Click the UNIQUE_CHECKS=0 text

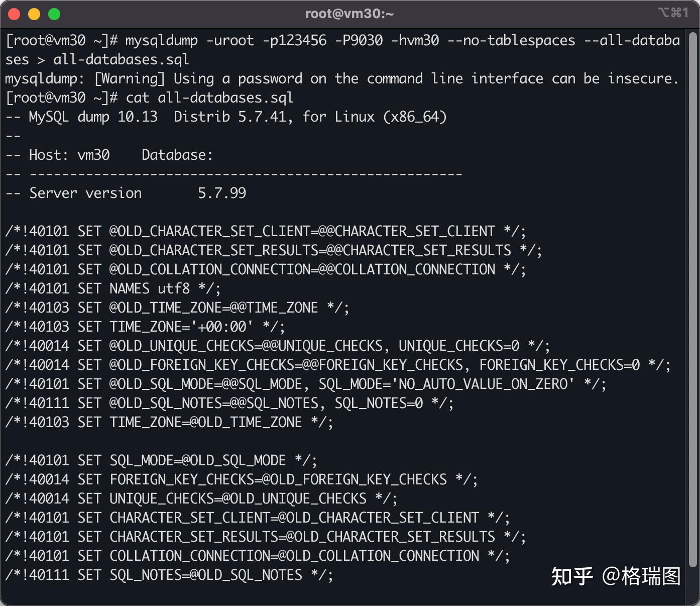[x=459, y=346]
